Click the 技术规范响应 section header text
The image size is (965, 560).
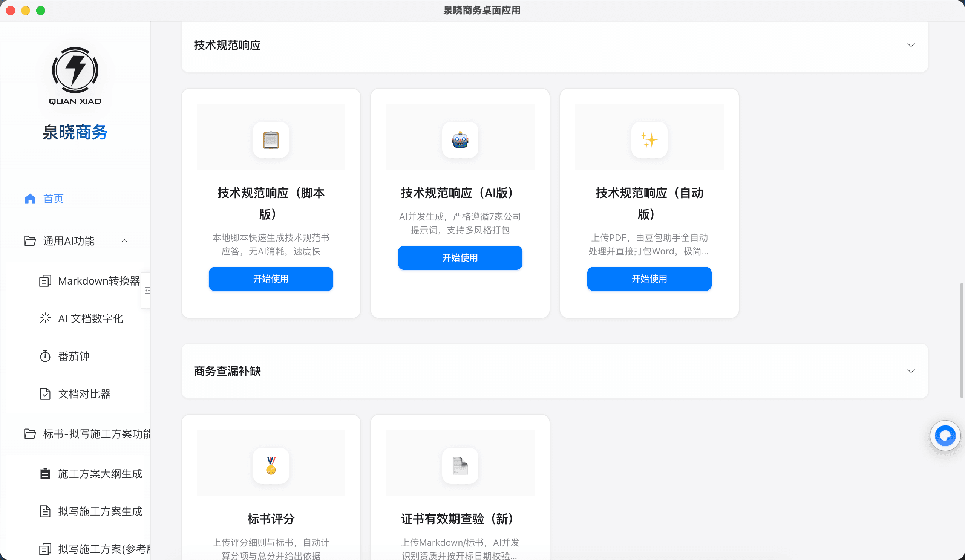point(227,45)
